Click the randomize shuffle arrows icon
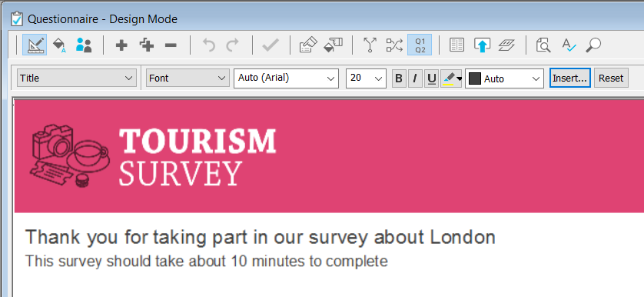Screen dimensions: 644x297 (395, 45)
